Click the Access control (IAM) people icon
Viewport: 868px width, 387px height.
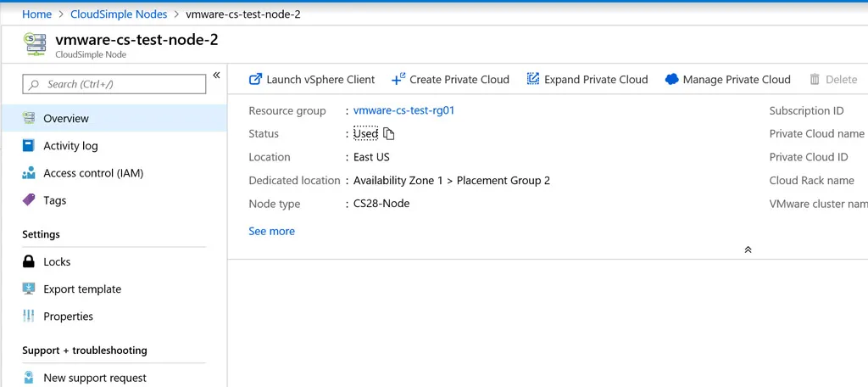click(28, 173)
